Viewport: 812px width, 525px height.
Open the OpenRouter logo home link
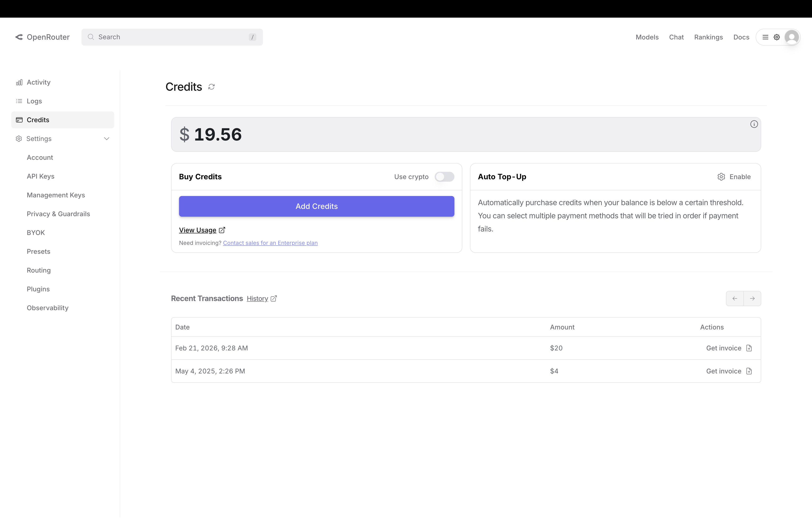point(42,37)
